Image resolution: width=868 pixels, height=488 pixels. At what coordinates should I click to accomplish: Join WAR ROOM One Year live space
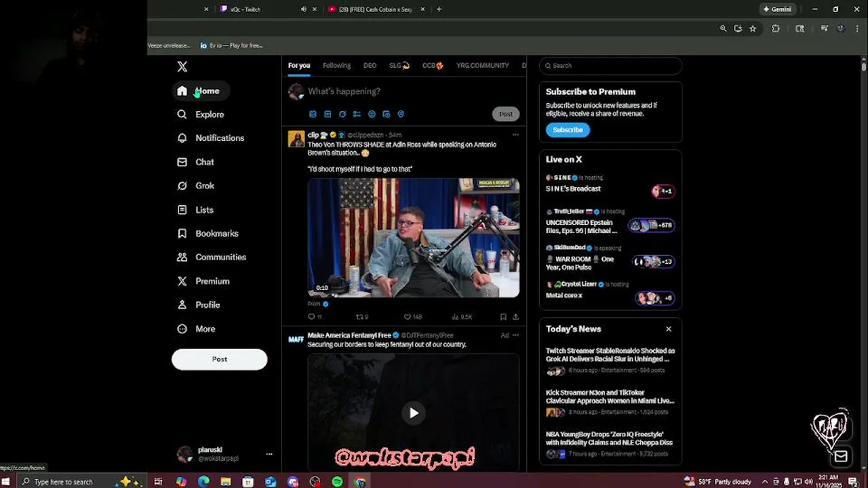point(610,259)
